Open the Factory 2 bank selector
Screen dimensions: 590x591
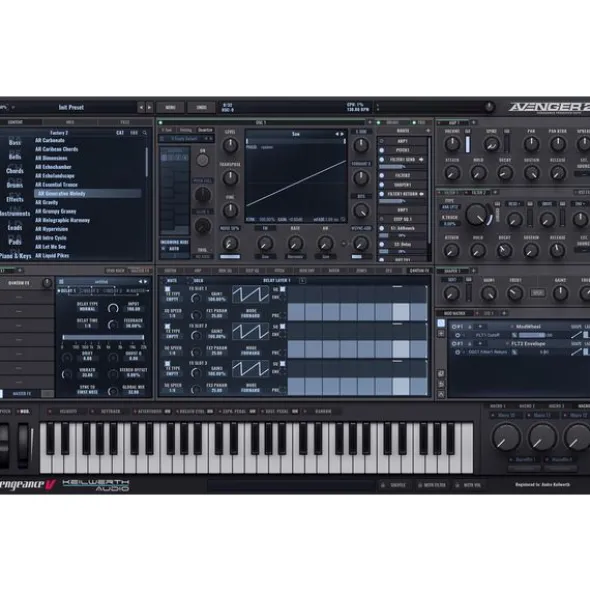point(59,133)
